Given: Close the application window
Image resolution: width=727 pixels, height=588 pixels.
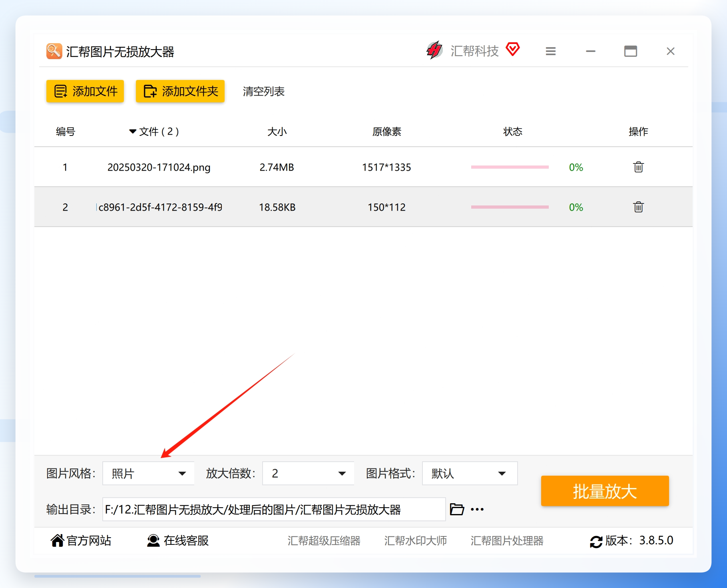Looking at the screenshot, I should (671, 51).
